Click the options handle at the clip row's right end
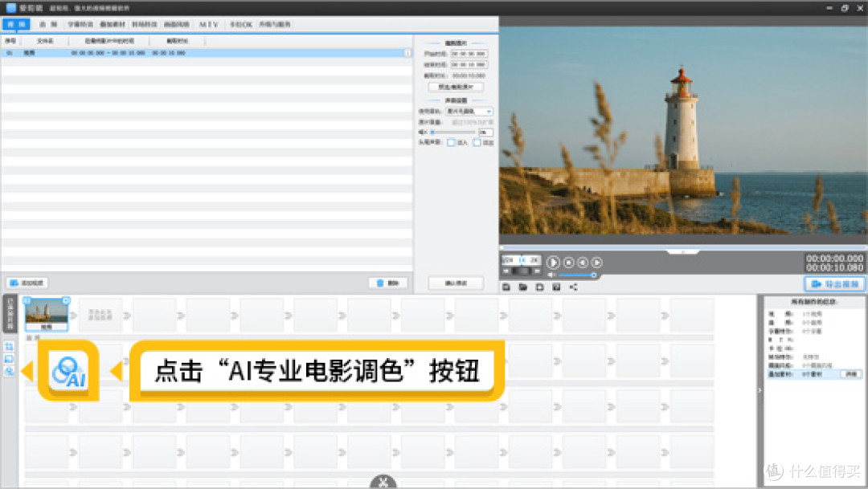868x489 pixels. coord(408,52)
